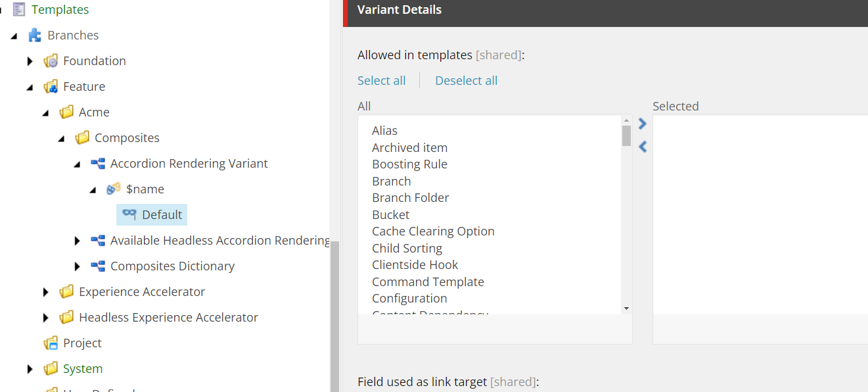Select the Experience Accelerator tree item
Viewport: 868px width, 392px height.
(x=141, y=292)
